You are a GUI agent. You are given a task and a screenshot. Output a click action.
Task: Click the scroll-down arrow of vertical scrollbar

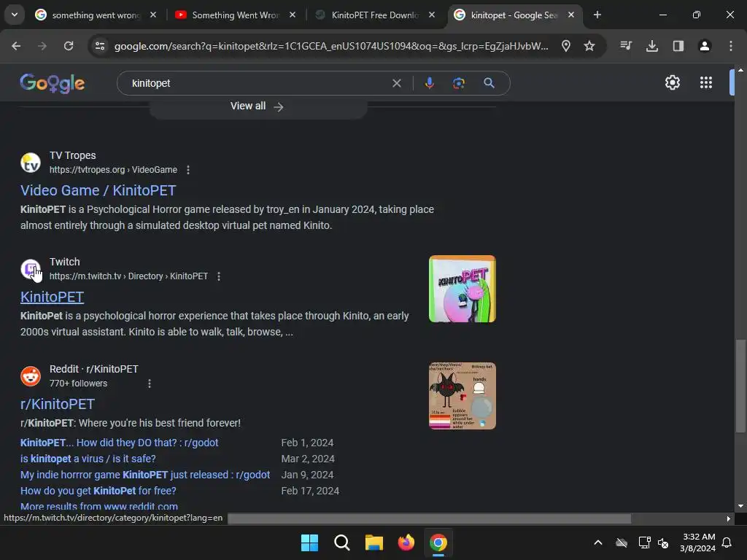(x=741, y=506)
